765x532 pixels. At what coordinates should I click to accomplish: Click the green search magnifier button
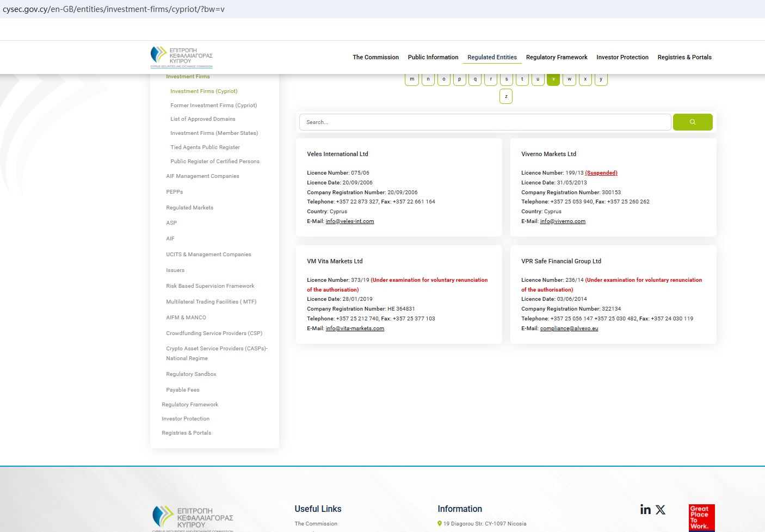tap(692, 122)
